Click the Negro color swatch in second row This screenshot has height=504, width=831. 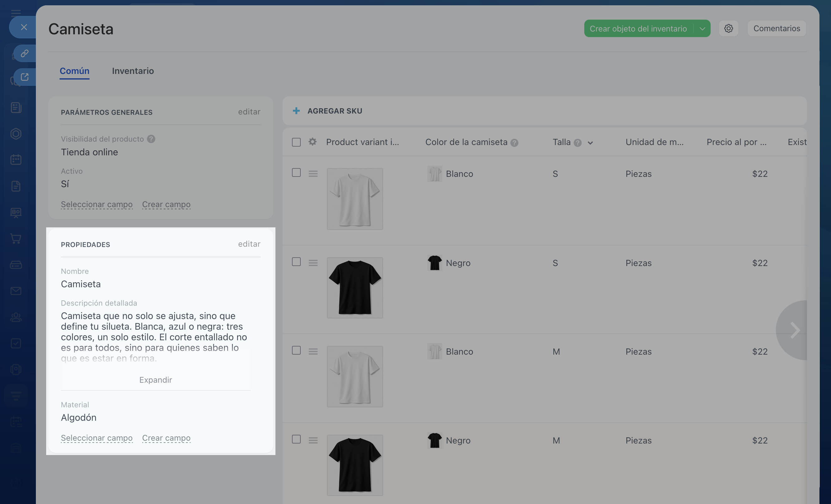tap(435, 263)
